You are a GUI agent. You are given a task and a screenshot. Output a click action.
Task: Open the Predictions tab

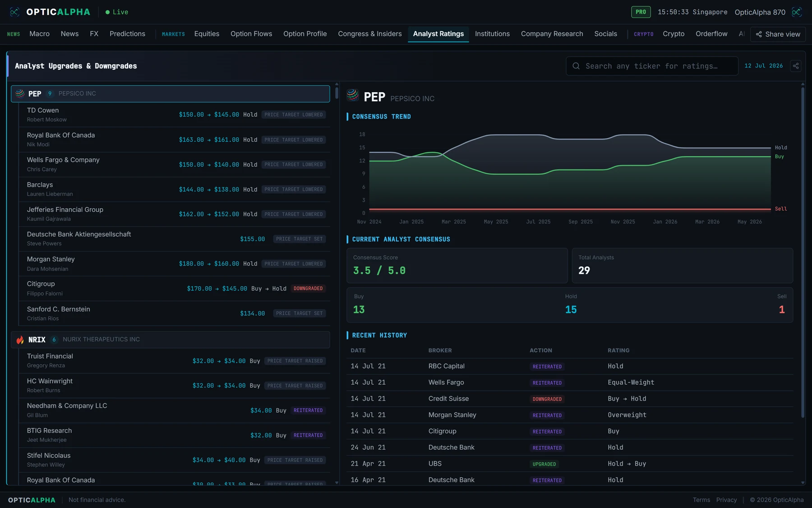pyautogui.click(x=127, y=34)
